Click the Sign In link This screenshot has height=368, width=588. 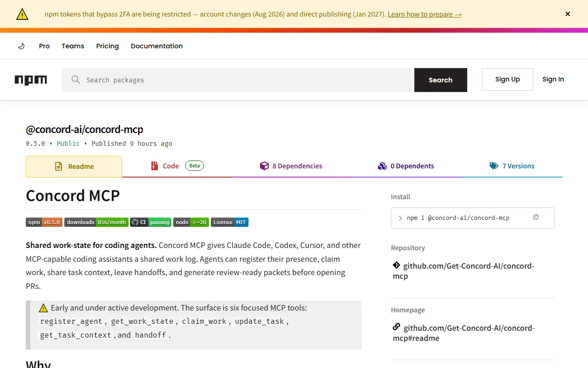pyautogui.click(x=553, y=79)
